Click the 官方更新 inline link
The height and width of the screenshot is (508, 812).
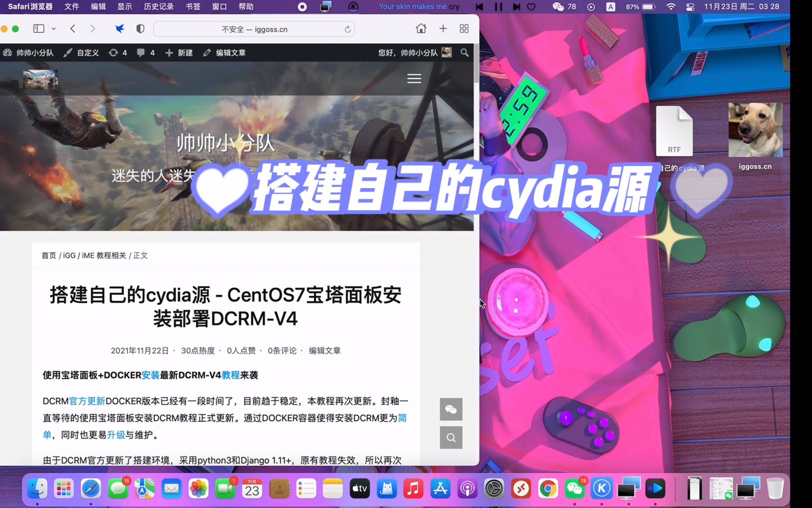click(87, 401)
